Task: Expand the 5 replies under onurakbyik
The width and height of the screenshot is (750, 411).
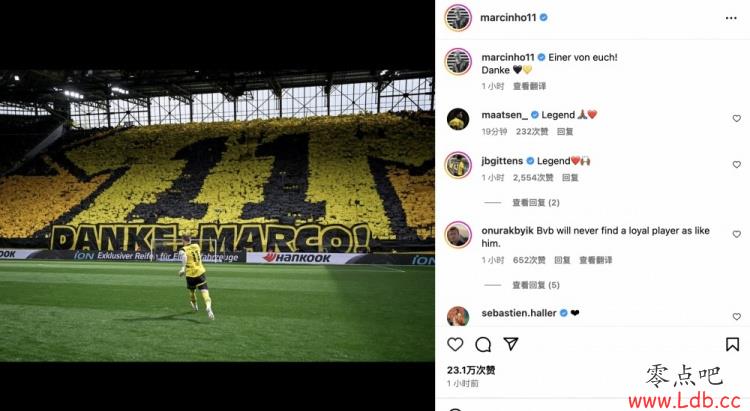Action: point(536,285)
